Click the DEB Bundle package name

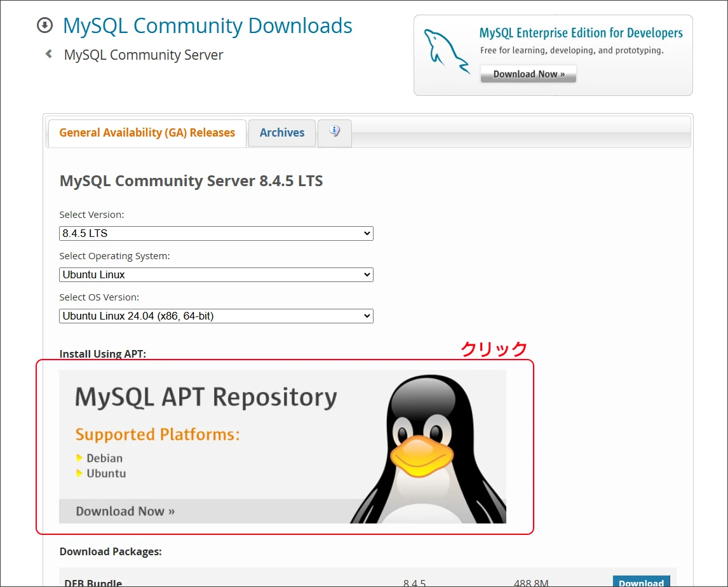pos(93,583)
